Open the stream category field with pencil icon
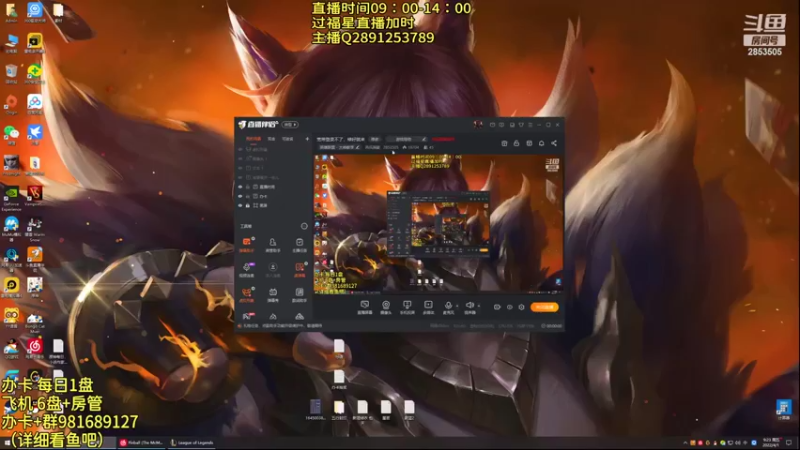800x450 pixels. pos(407,139)
